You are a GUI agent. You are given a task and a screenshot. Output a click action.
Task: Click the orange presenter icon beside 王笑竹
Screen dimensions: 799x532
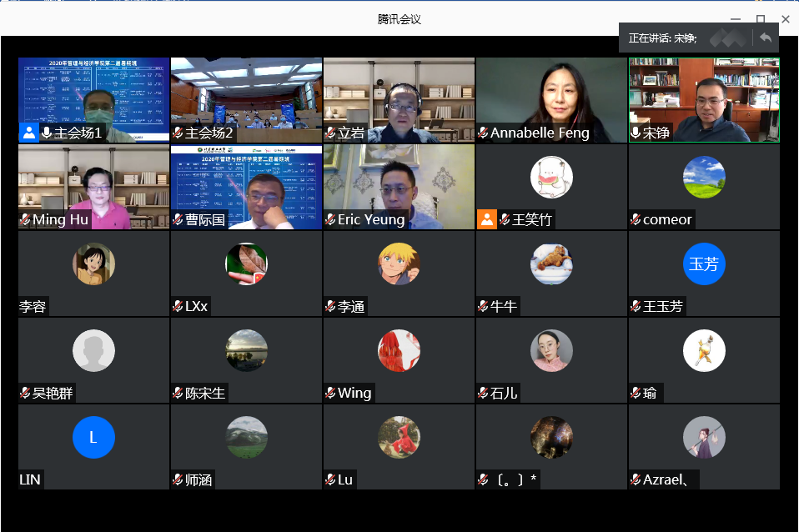coord(486,219)
